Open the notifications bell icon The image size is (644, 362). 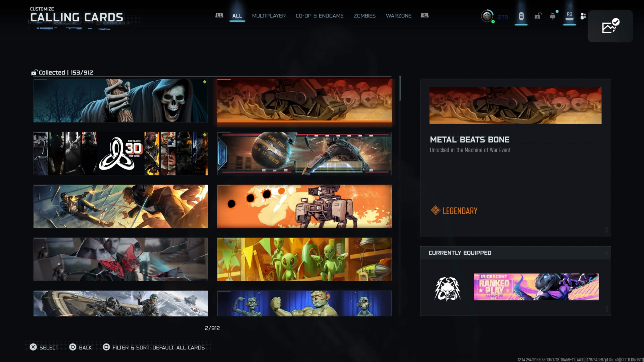(553, 16)
